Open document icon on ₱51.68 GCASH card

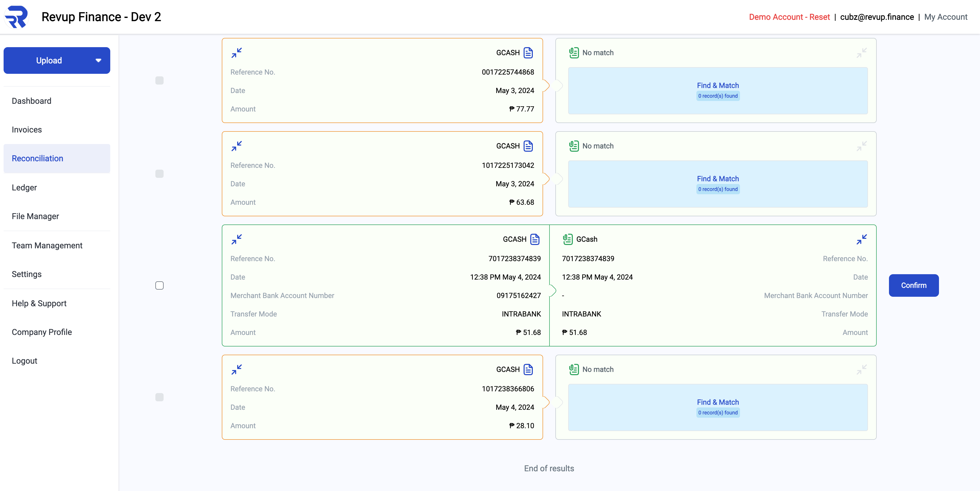(x=535, y=239)
